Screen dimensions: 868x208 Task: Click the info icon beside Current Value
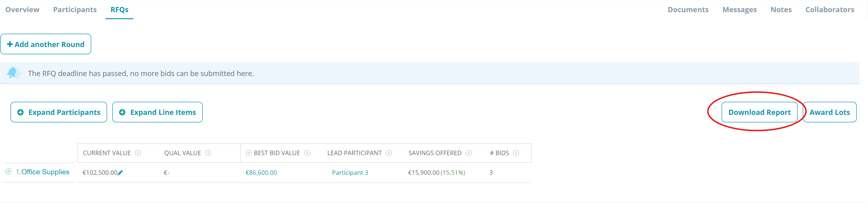point(138,153)
